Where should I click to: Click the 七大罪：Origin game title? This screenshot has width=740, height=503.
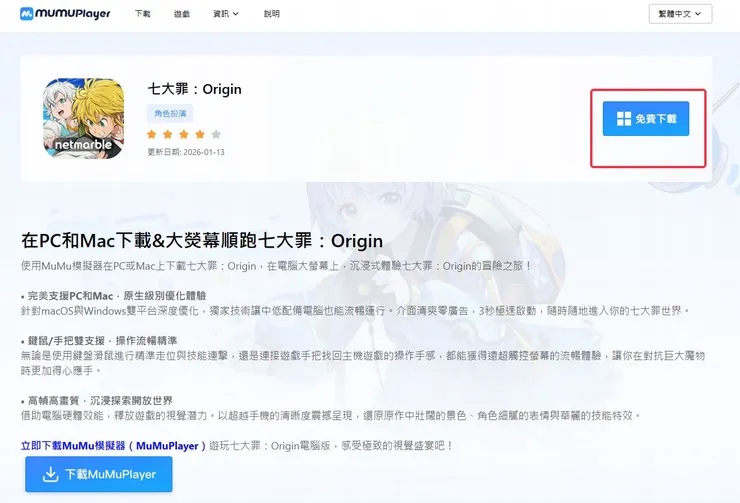pyautogui.click(x=194, y=89)
